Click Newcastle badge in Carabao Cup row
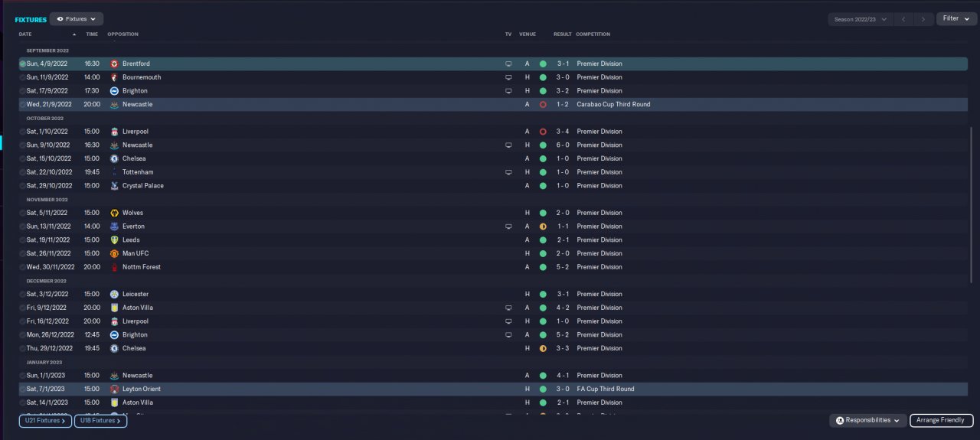980x440 pixels. [x=114, y=104]
